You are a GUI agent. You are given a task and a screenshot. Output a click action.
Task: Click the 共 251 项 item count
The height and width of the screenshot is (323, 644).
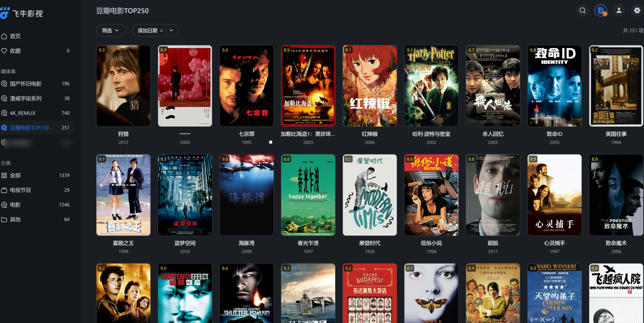click(633, 31)
